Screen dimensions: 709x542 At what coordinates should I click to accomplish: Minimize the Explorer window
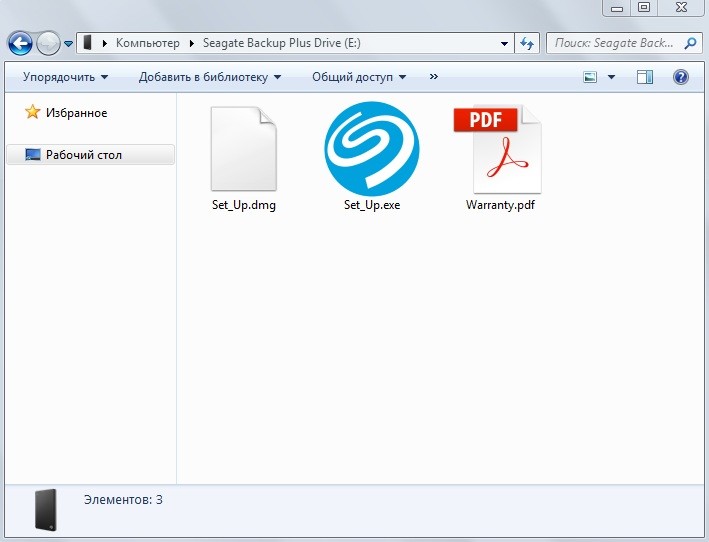coord(617,8)
